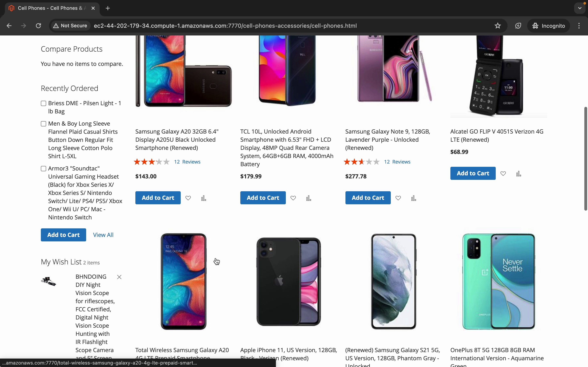Open a new browser tab

coord(108,8)
